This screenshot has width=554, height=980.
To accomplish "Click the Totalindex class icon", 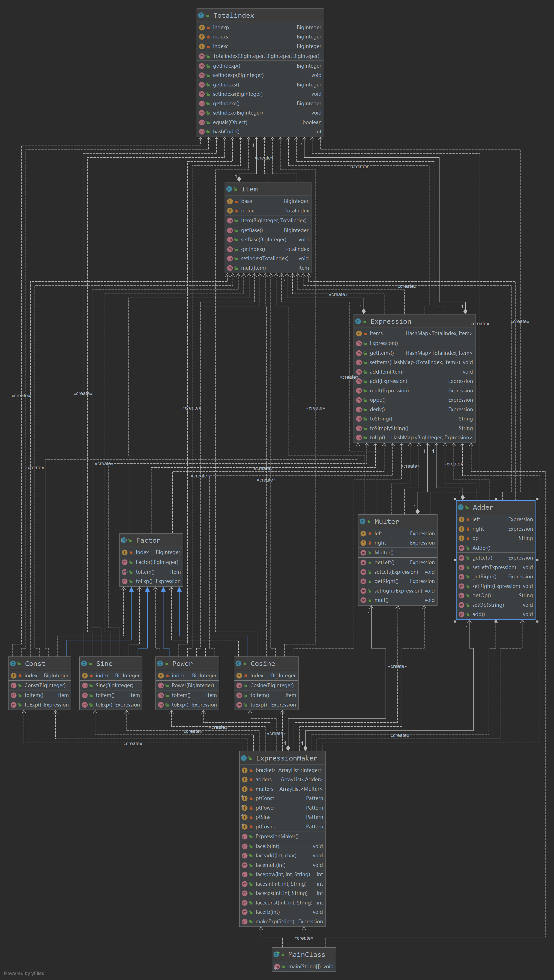I will (201, 16).
